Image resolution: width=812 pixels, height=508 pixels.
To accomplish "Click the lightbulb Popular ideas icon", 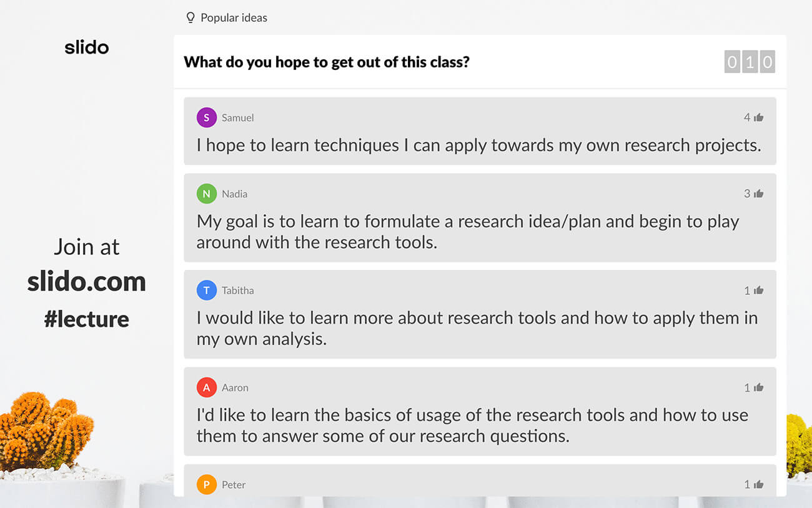I will [191, 17].
